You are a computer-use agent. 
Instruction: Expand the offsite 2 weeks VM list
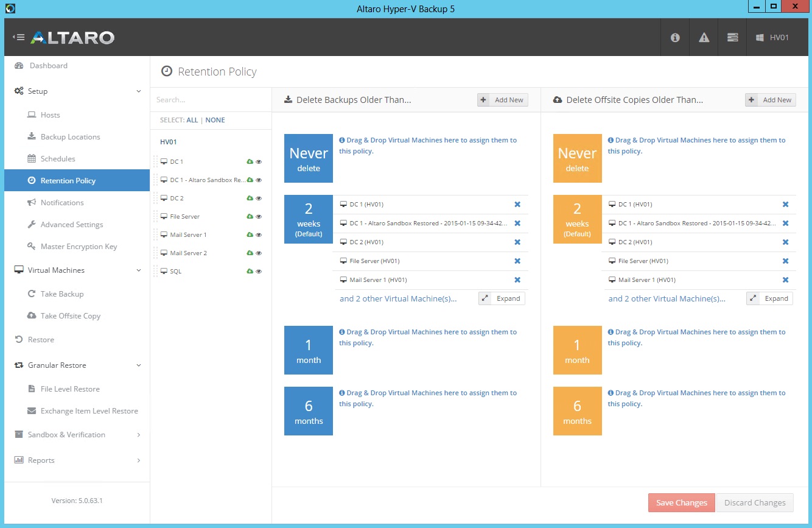[x=770, y=298]
